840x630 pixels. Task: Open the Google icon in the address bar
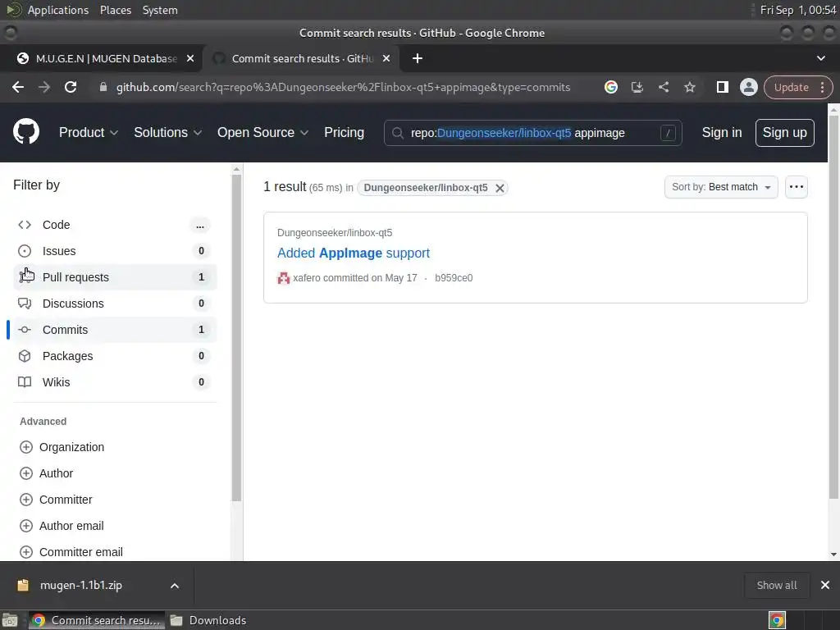[x=610, y=87]
